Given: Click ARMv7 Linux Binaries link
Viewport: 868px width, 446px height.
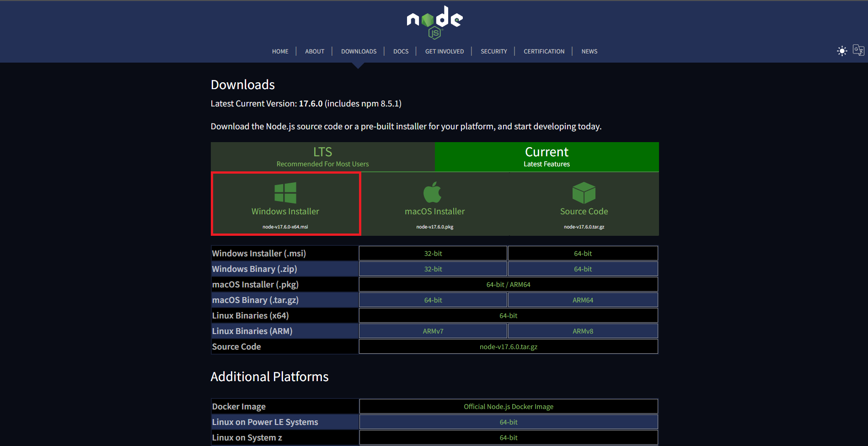Looking at the screenshot, I should 433,331.
